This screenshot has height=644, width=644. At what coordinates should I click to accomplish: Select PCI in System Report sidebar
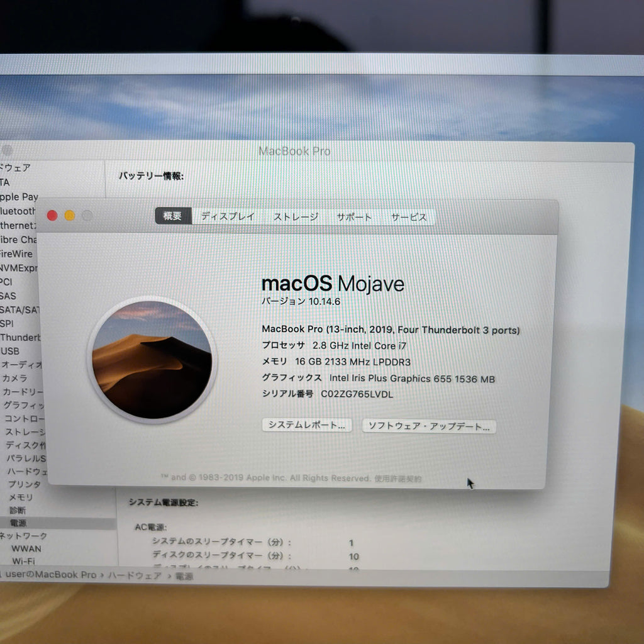tap(6, 282)
